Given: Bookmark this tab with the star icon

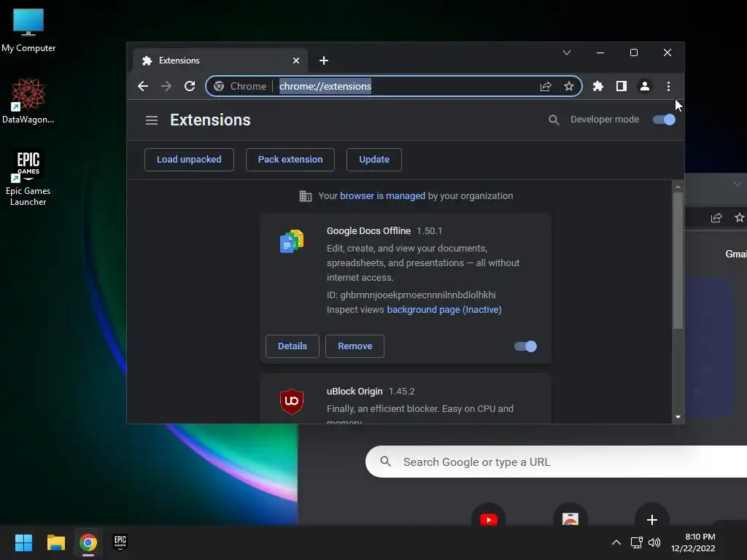Looking at the screenshot, I should [569, 86].
